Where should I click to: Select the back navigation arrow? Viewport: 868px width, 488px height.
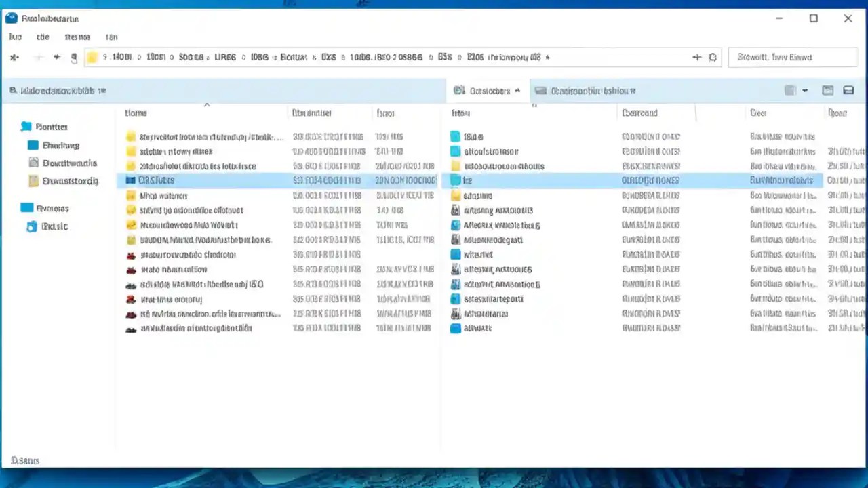14,57
